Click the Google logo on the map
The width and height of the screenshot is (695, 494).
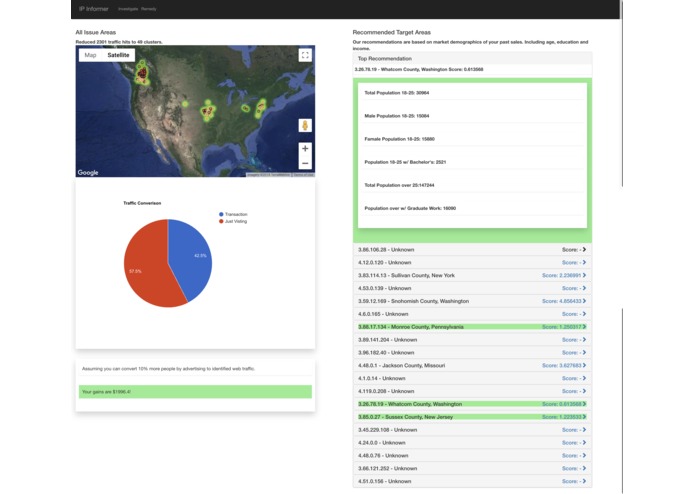tap(88, 172)
